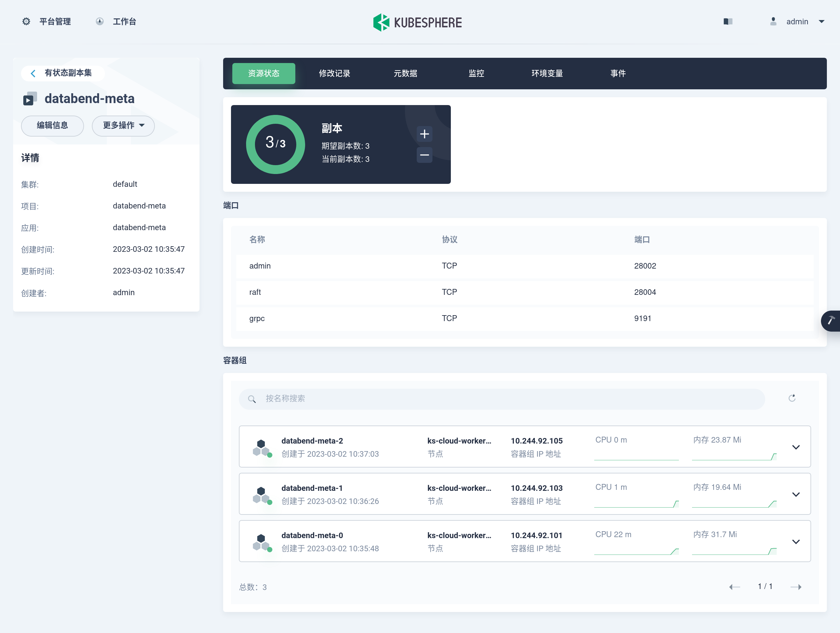The height and width of the screenshot is (633, 840).
Task: Open the More Operations dropdown
Action: [123, 125]
